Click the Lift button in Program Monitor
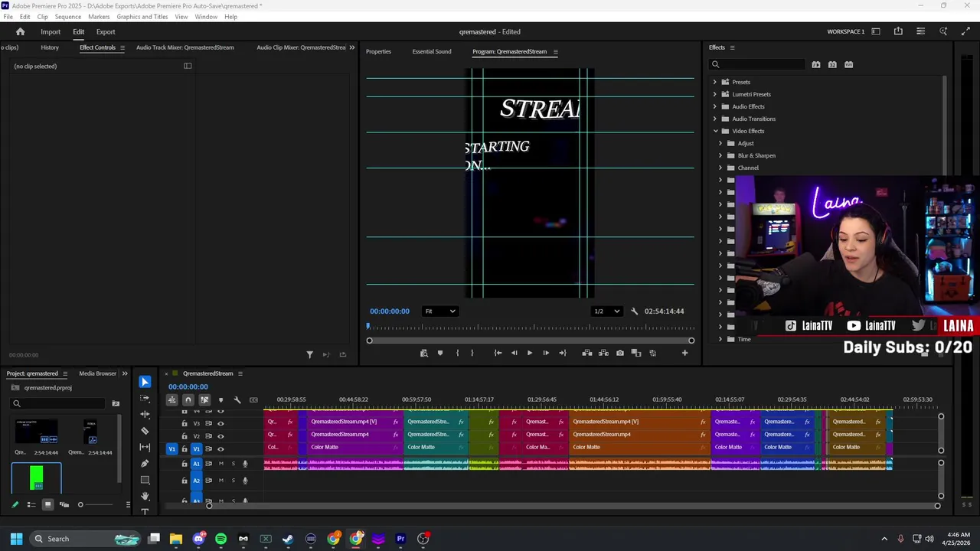This screenshot has width=980, height=551. pos(586,353)
